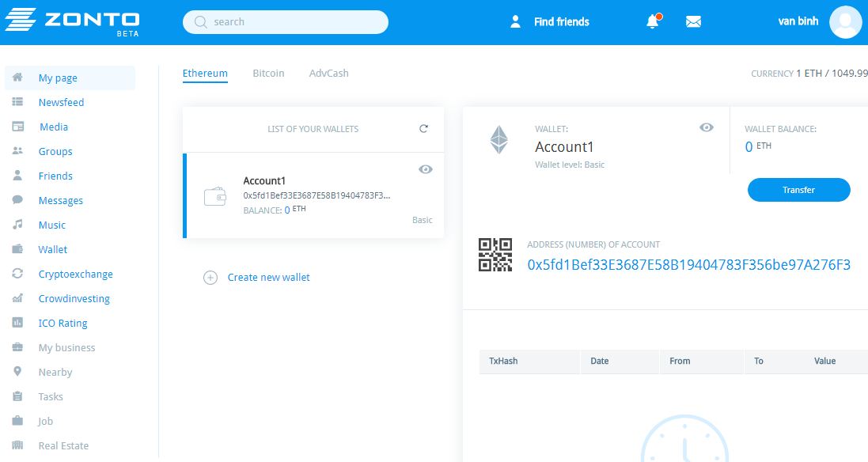Screen dimensions: 868x462
Task: Click the Account1 title in wallet details
Action: [x=564, y=146]
